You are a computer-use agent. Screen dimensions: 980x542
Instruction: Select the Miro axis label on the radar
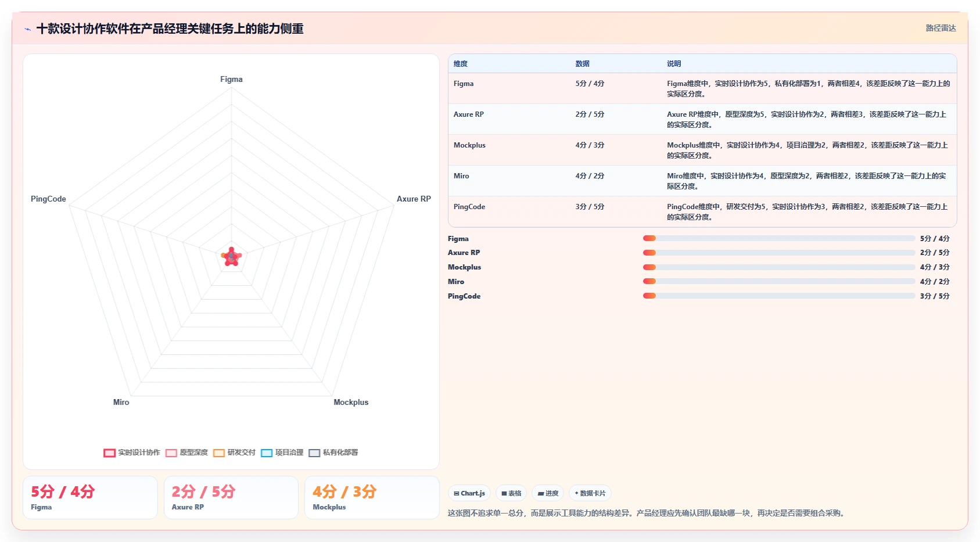click(121, 402)
